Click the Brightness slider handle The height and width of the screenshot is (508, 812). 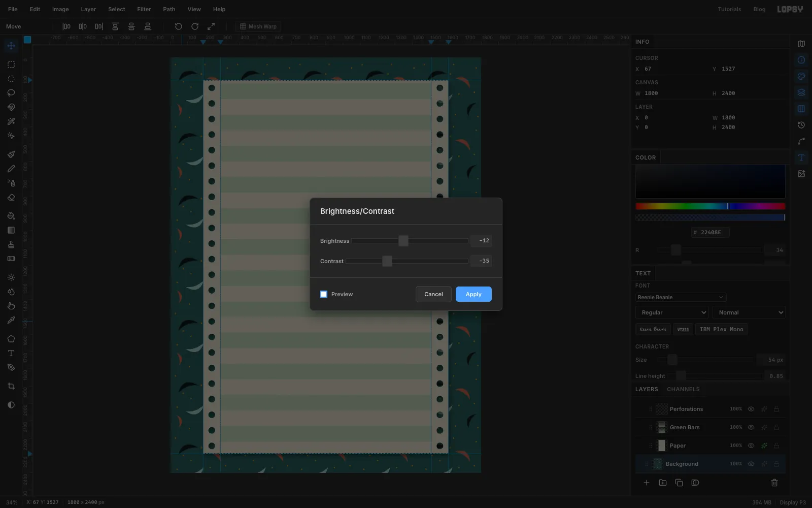coord(403,241)
